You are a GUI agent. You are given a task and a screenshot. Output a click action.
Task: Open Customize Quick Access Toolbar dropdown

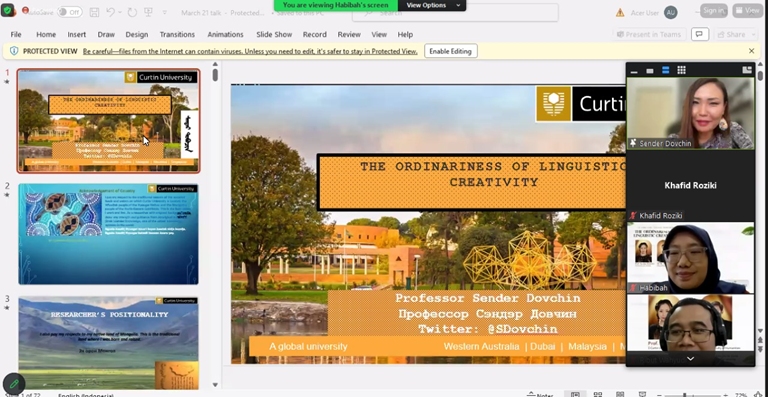(x=165, y=12)
